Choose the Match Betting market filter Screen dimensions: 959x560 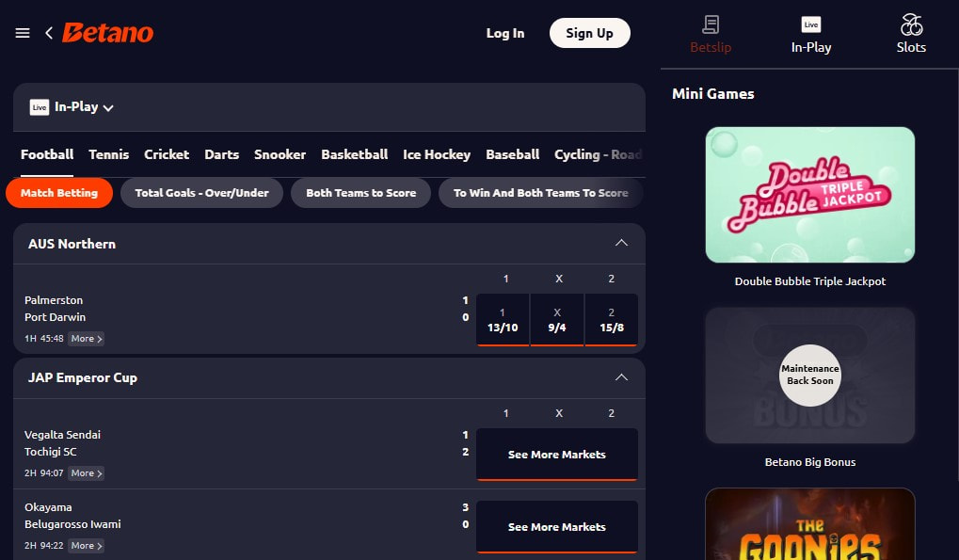[59, 193]
